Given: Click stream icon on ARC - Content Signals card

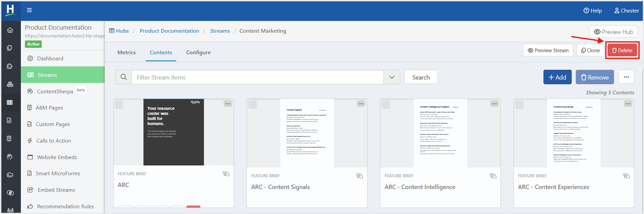Looking at the screenshot, I should click(x=359, y=176).
